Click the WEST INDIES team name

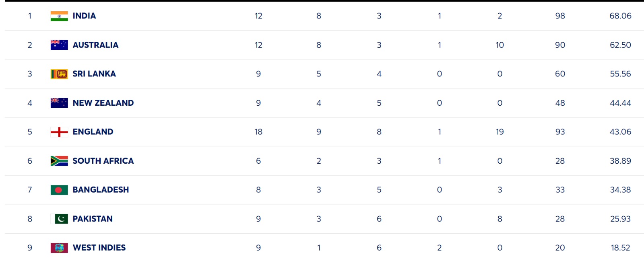[x=99, y=248]
